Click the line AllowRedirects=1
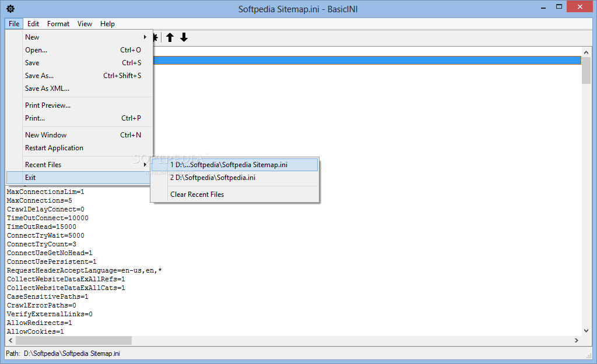This screenshot has width=597, height=364. click(39, 323)
